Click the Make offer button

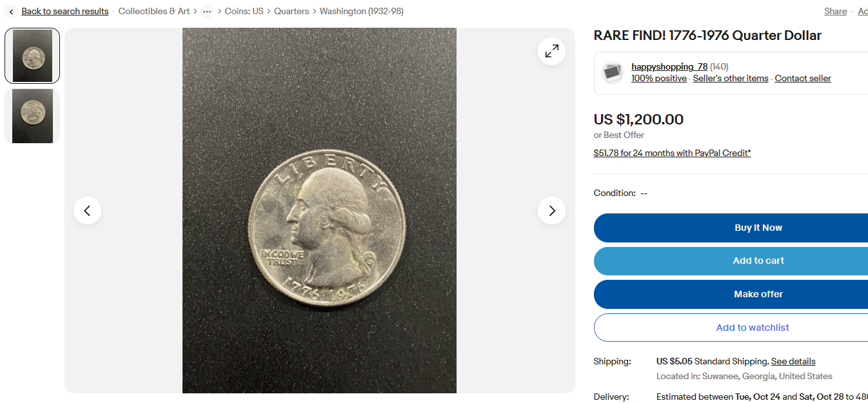point(758,294)
